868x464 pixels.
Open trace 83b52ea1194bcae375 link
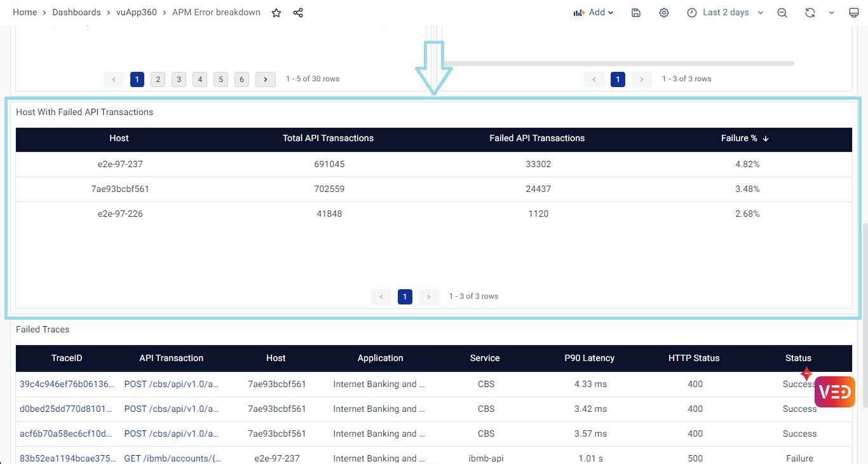pos(67,458)
